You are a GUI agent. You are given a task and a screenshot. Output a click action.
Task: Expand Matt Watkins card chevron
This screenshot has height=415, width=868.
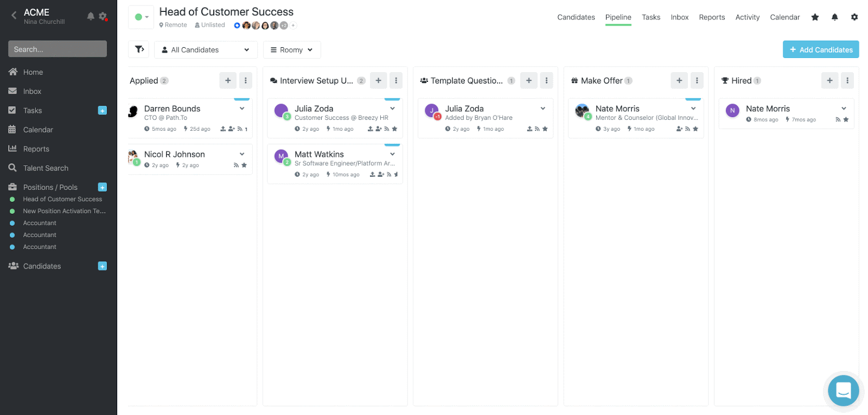click(x=392, y=154)
